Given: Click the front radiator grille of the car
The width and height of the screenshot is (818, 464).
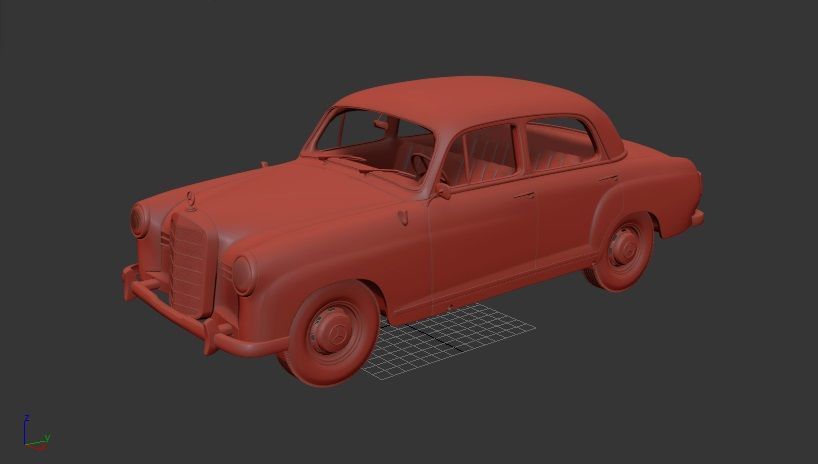Looking at the screenshot, I should [190, 265].
